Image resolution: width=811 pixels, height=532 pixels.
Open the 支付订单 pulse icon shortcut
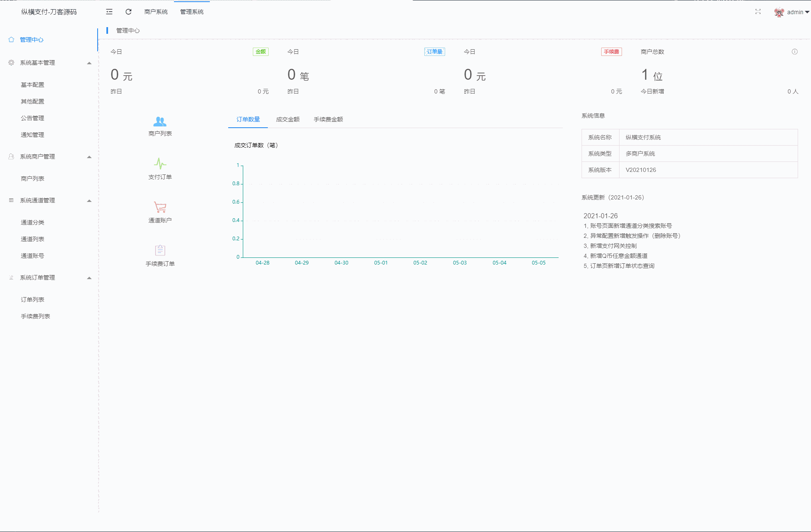160,164
